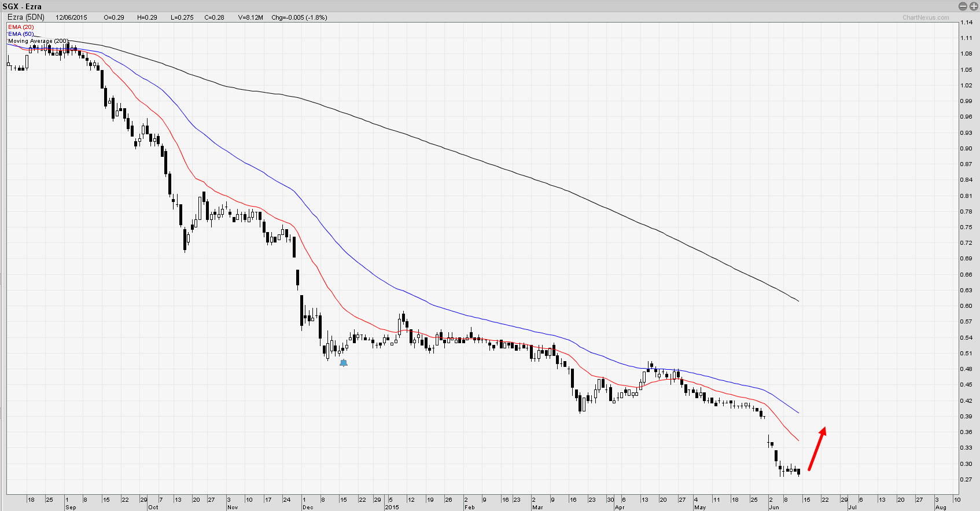
Task: Click the 0.60 price axis label
Action: tap(966, 306)
